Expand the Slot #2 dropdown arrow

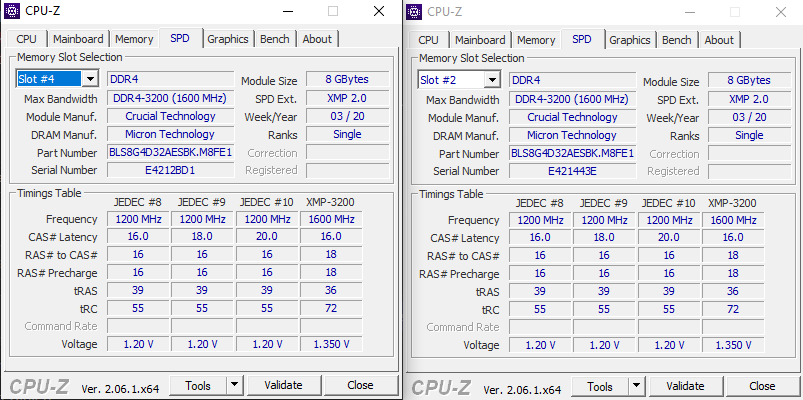click(492, 80)
